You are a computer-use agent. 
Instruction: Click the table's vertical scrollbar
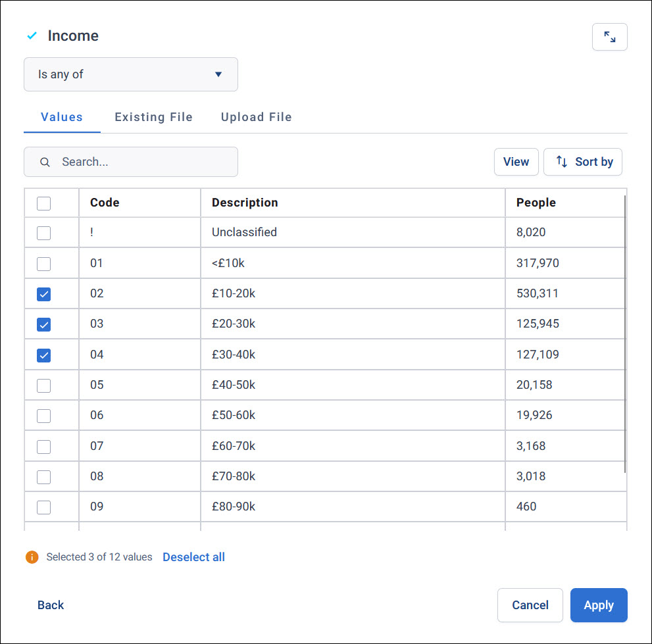(x=624, y=334)
